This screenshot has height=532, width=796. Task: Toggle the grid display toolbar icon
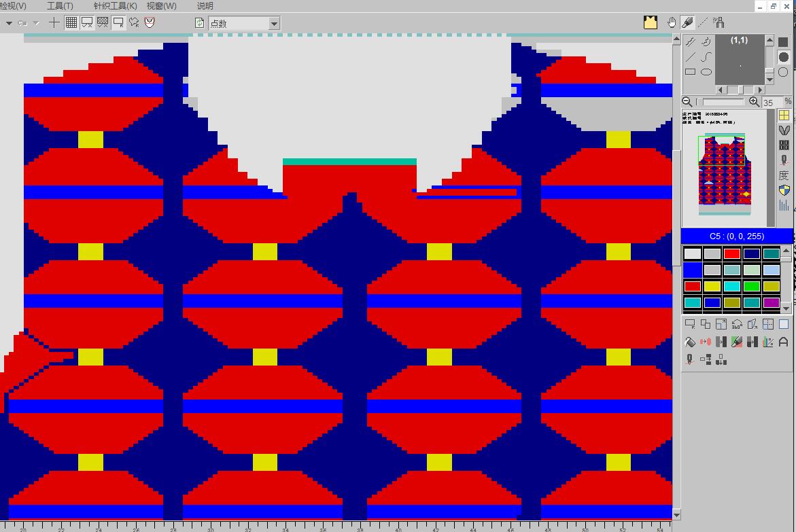click(x=71, y=22)
